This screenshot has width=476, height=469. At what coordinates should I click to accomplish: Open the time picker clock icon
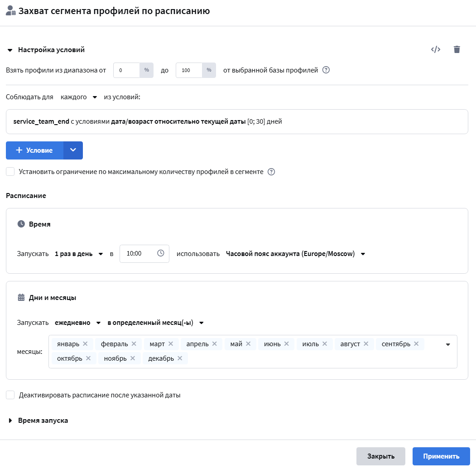(161, 253)
